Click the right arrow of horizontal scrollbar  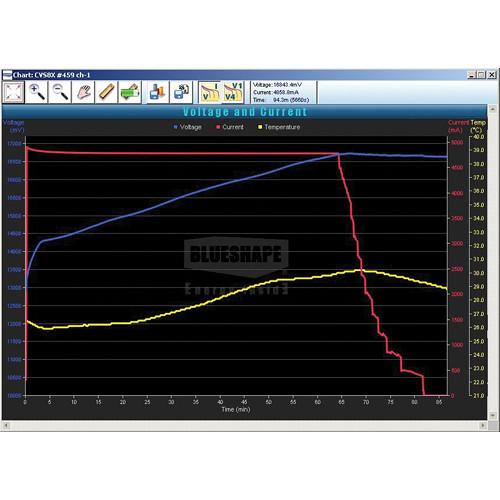pyautogui.click(x=483, y=425)
